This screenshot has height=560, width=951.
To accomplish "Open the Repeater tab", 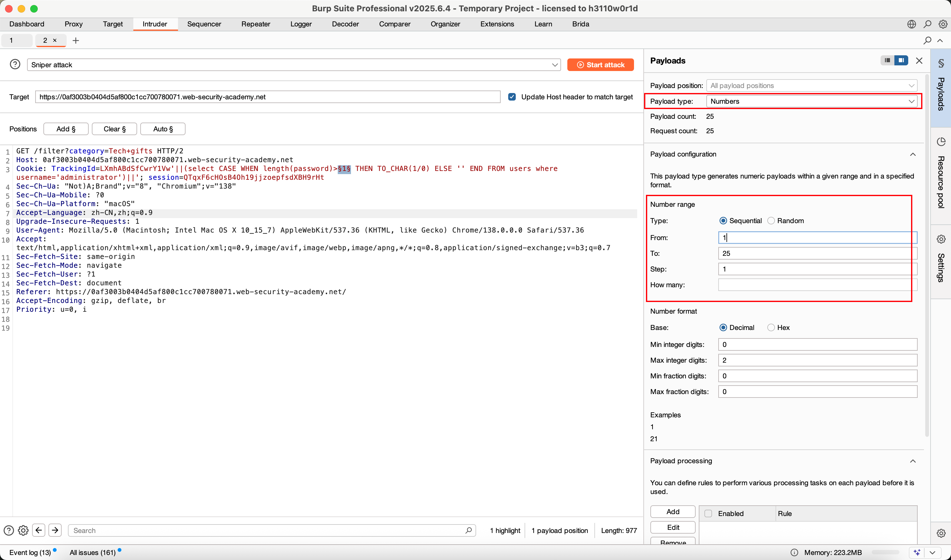I will pos(256,24).
